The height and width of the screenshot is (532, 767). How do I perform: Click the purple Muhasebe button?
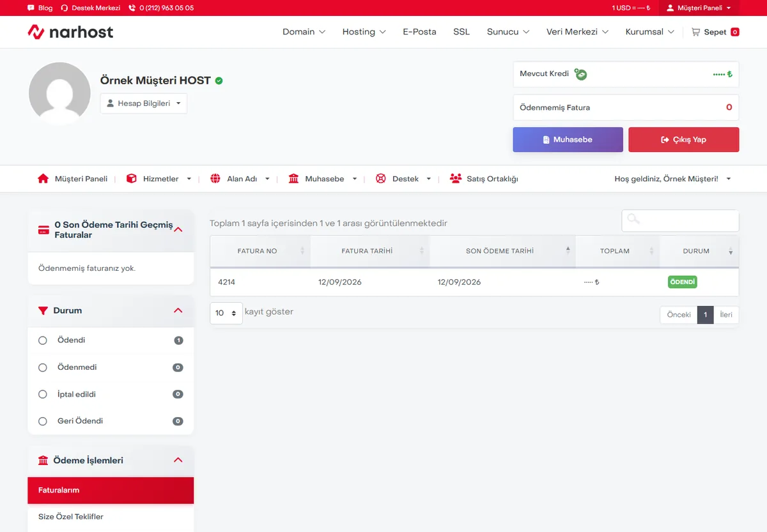click(x=568, y=139)
